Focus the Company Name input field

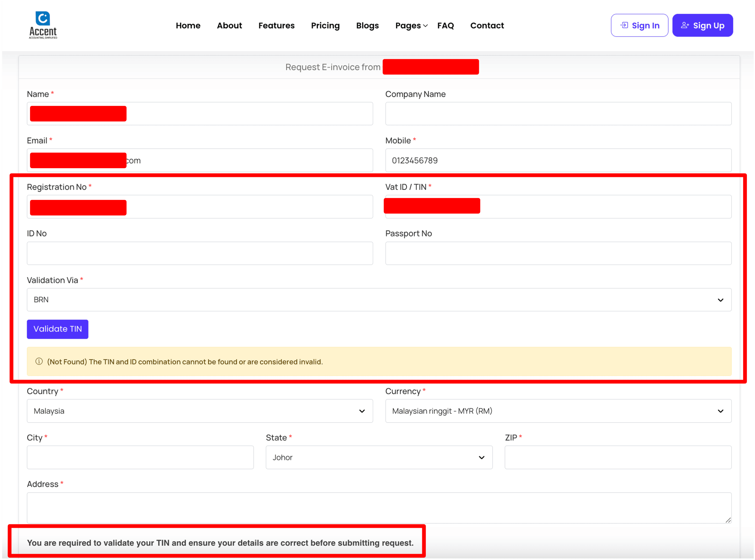(x=558, y=114)
